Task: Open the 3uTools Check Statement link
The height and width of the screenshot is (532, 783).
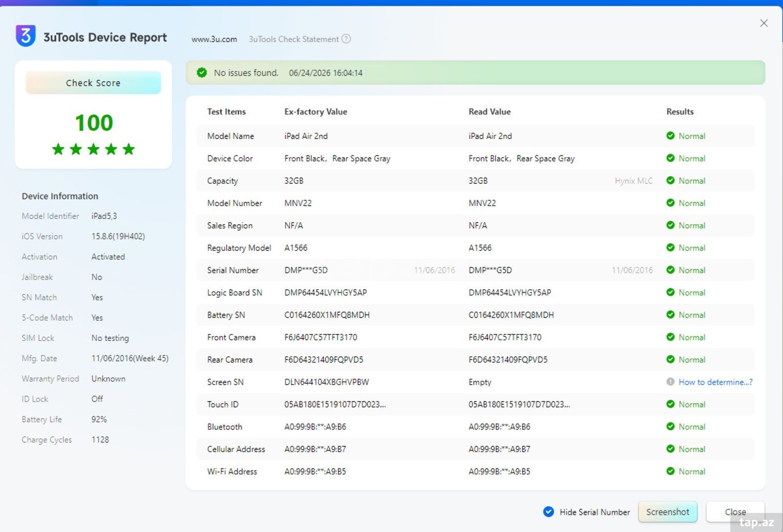Action: 294,39
